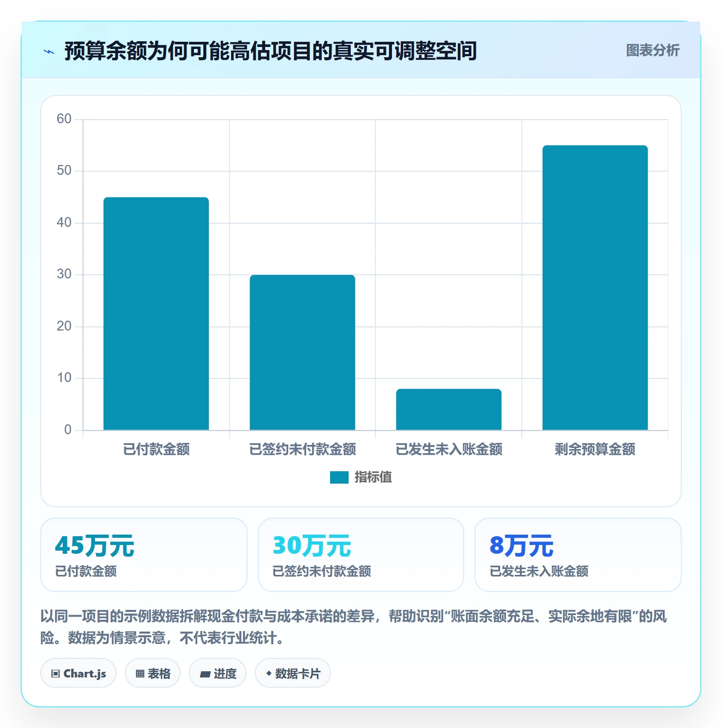Click the 已付款金额 caption under 45万元
Screen dimensions: 722x728
coord(86,571)
